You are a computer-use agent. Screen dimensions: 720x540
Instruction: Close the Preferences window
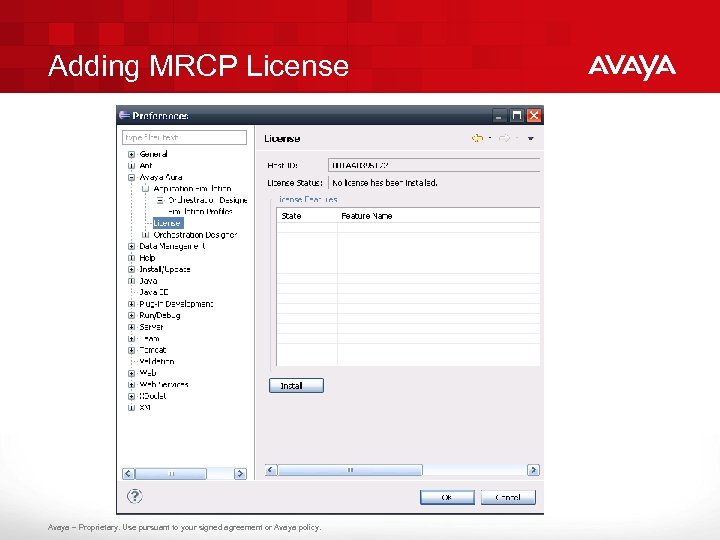[x=534, y=115]
